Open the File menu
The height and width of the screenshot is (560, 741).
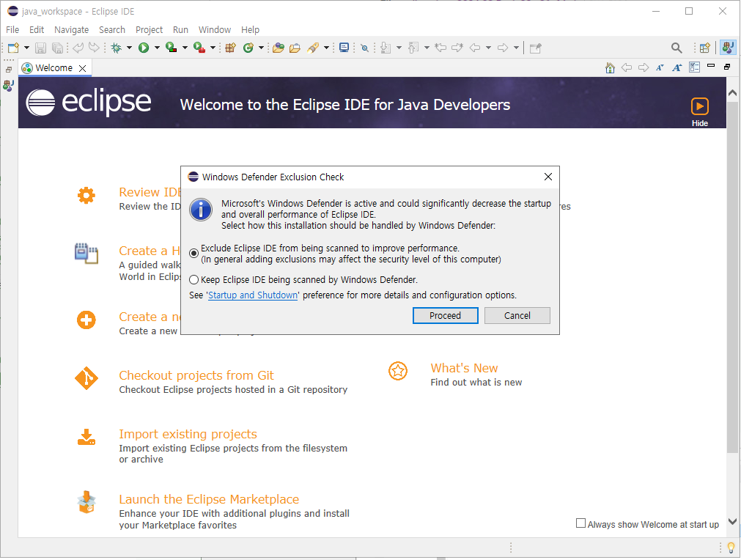pyautogui.click(x=12, y=30)
